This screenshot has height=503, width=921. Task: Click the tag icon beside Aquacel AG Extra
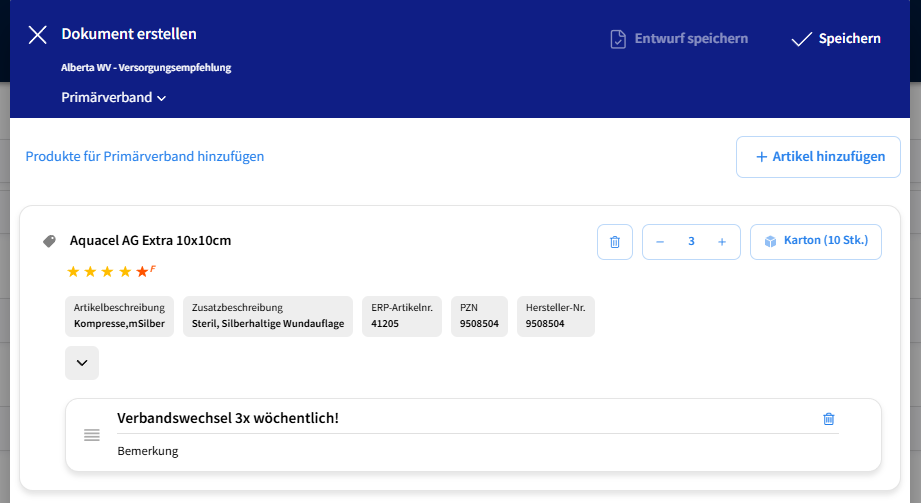click(x=49, y=241)
